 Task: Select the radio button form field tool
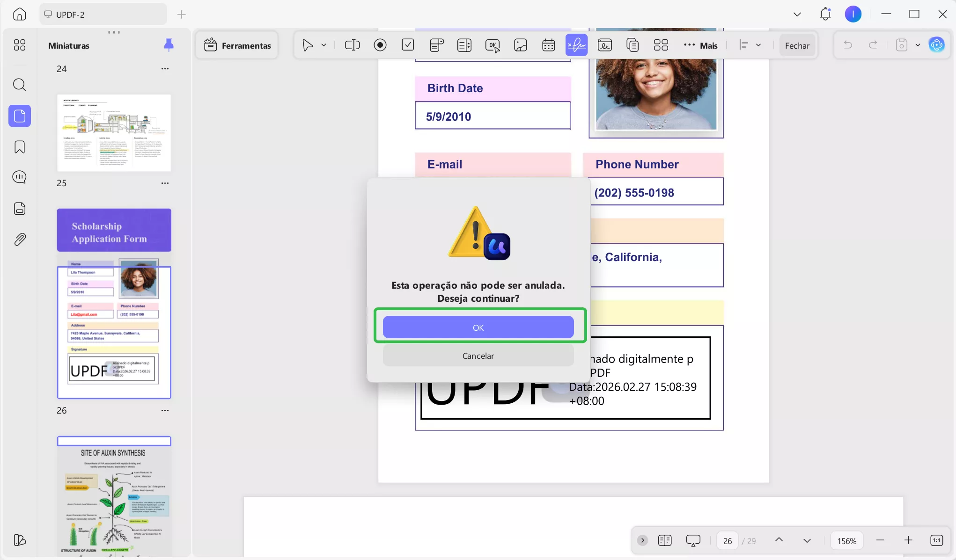(x=380, y=45)
